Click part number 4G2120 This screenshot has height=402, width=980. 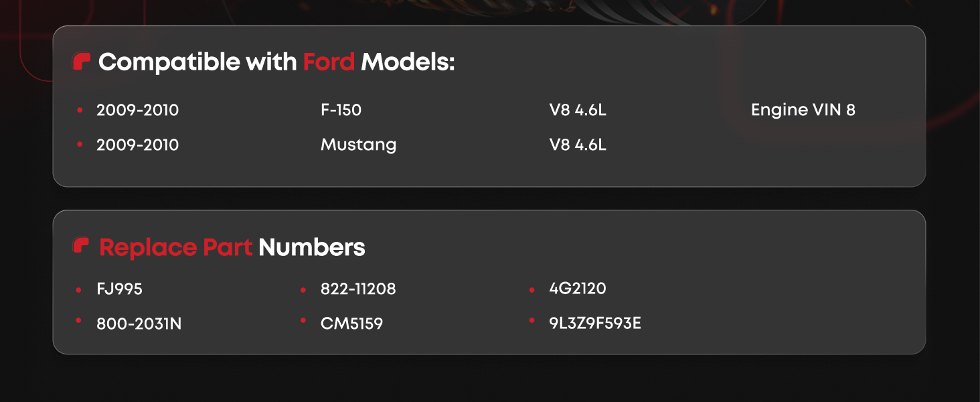point(577,288)
